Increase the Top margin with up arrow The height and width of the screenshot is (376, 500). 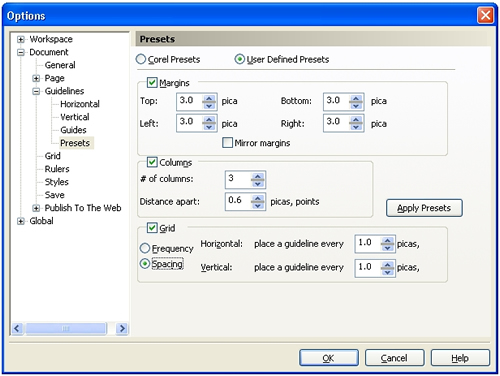tap(209, 98)
